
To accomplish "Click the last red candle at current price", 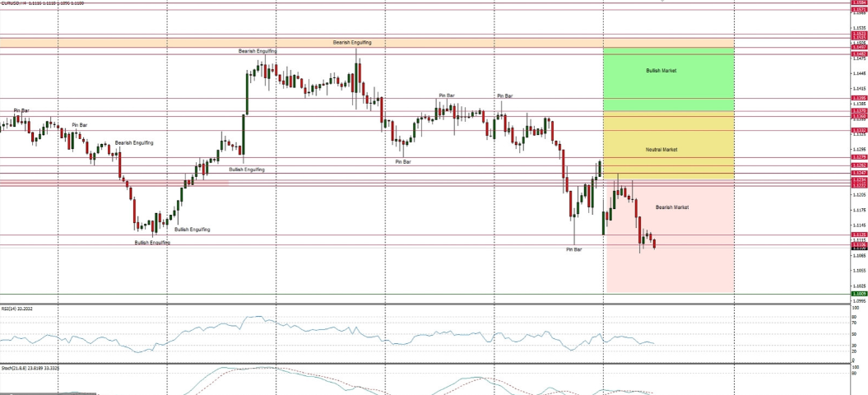I will (654, 243).
